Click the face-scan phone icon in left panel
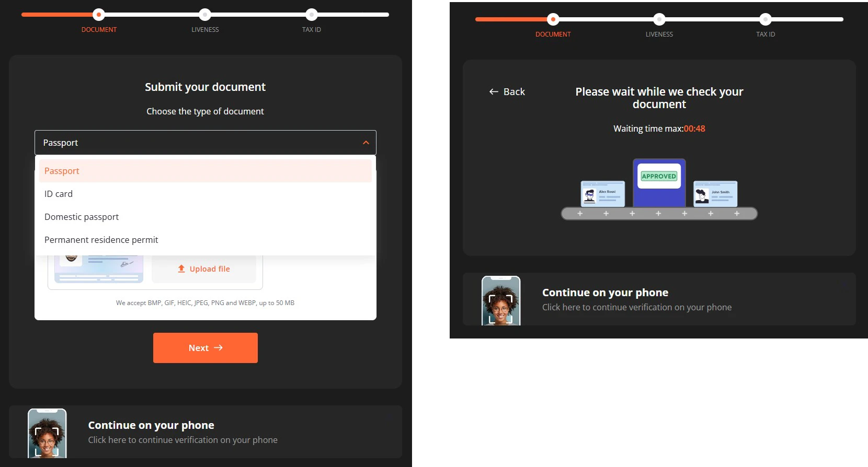 pos(47,433)
